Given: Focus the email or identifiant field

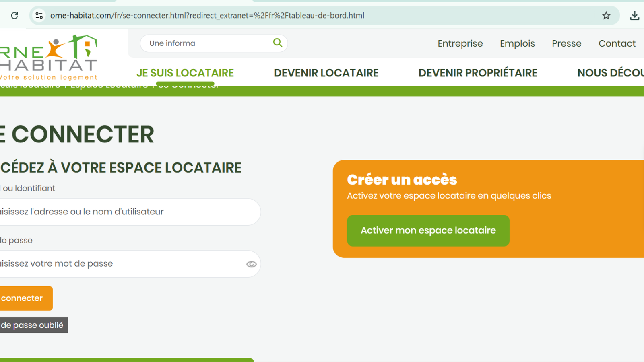Looking at the screenshot, I should pos(130,212).
